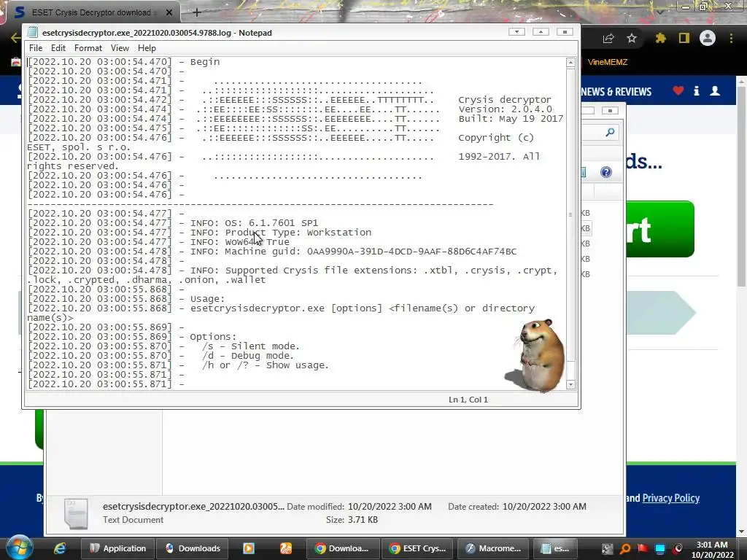Open the View menu in Notepad
This screenshot has height=560, width=747.
(x=120, y=48)
